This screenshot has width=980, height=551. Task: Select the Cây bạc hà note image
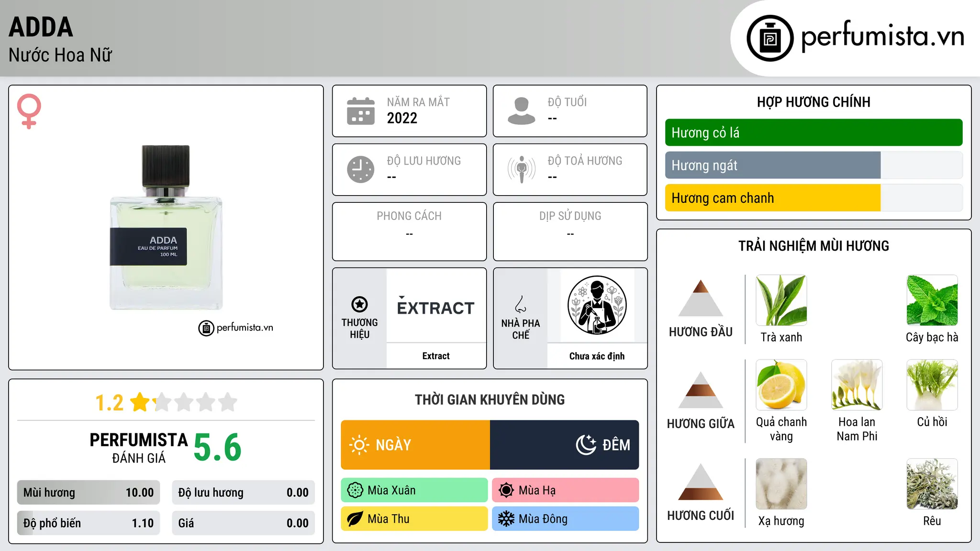coord(932,300)
